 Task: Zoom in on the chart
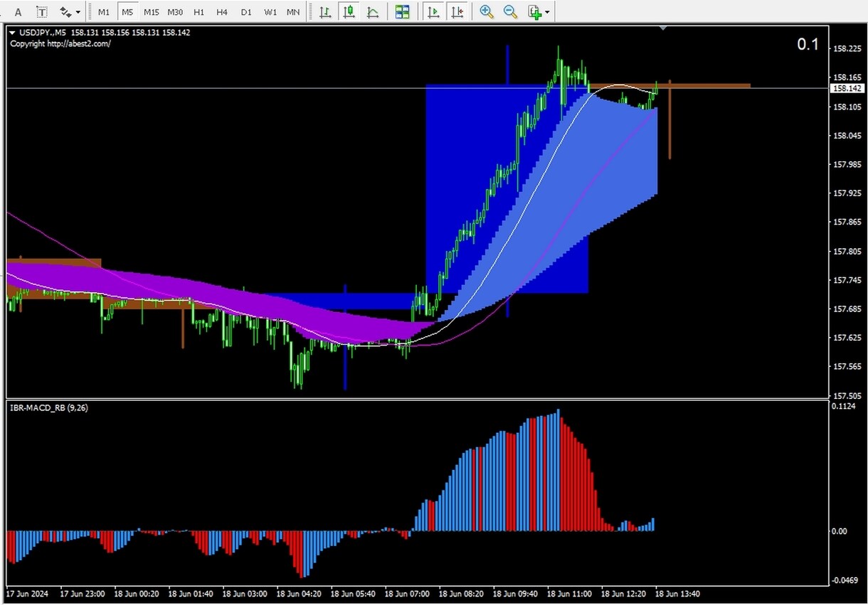(487, 12)
